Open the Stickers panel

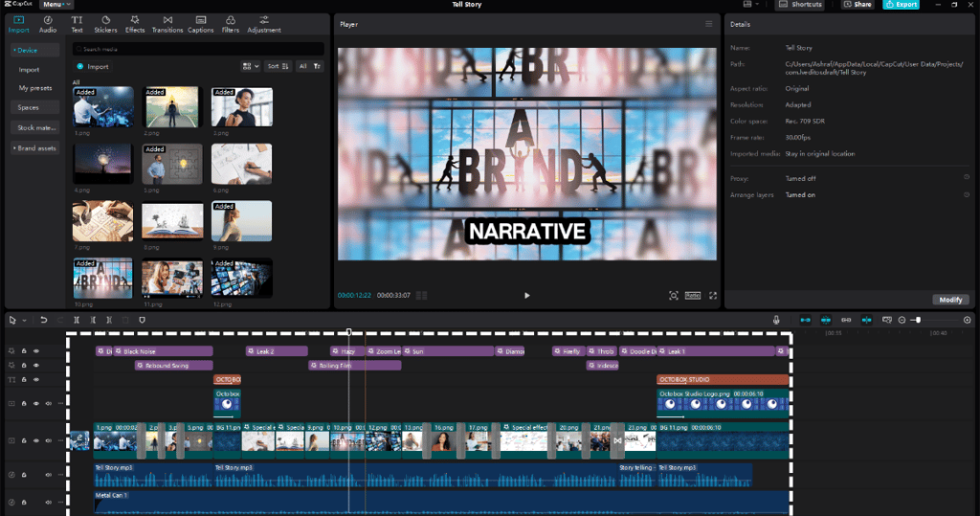click(x=105, y=24)
